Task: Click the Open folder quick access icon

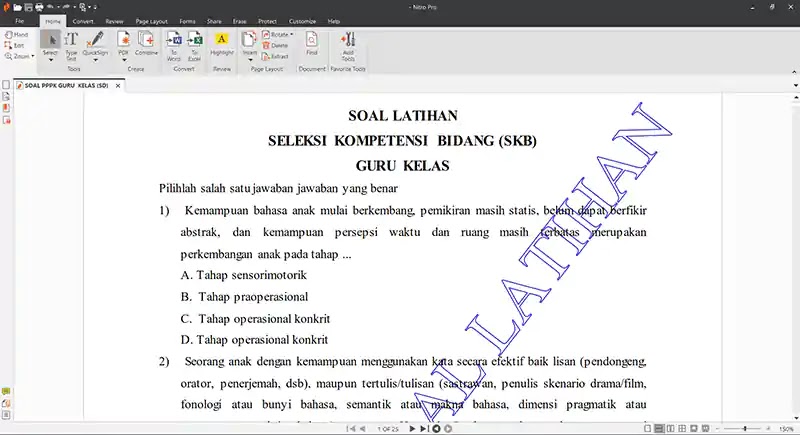Action: (x=17, y=7)
